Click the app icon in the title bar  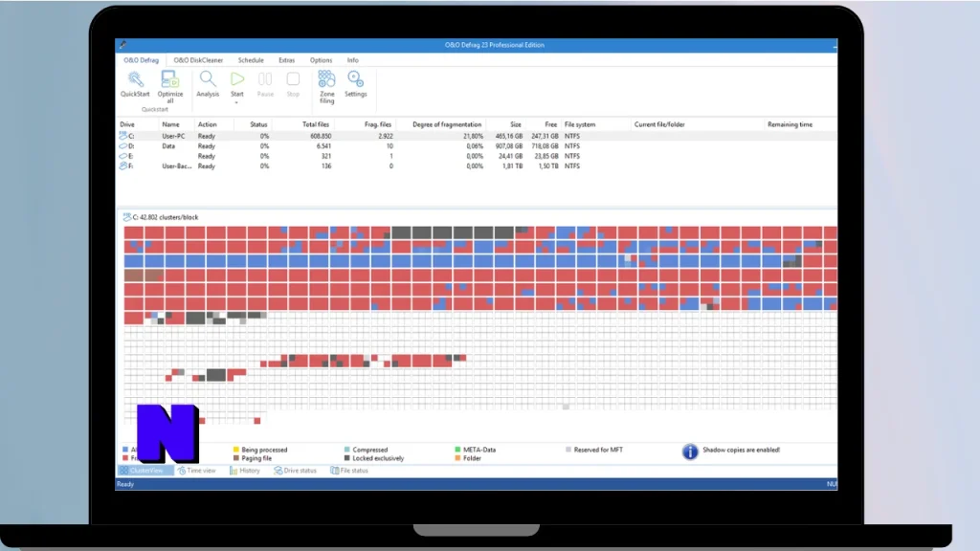(122, 44)
